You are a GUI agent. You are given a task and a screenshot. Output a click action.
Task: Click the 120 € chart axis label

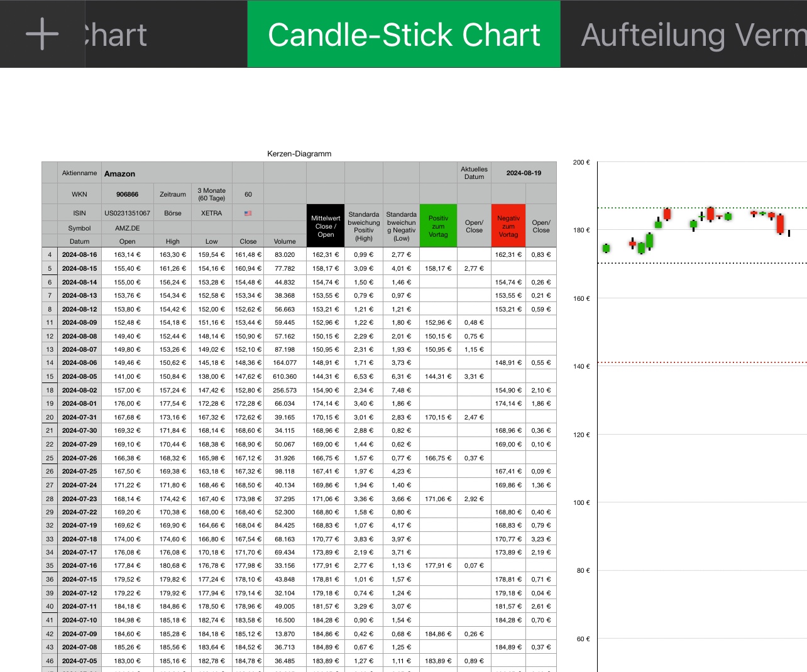[581, 435]
